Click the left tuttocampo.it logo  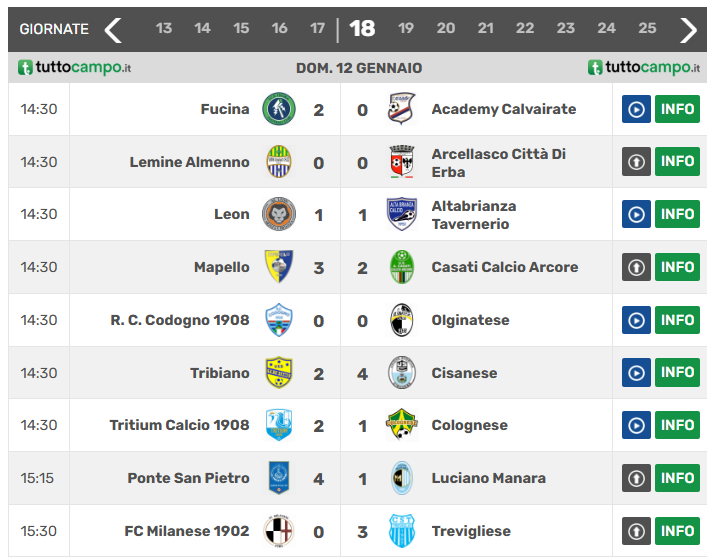[x=74, y=68]
